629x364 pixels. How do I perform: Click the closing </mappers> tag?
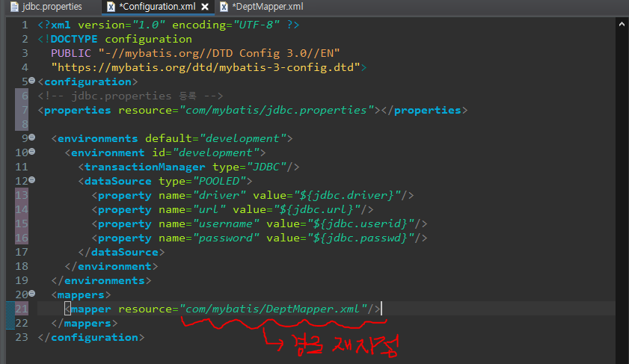point(85,324)
